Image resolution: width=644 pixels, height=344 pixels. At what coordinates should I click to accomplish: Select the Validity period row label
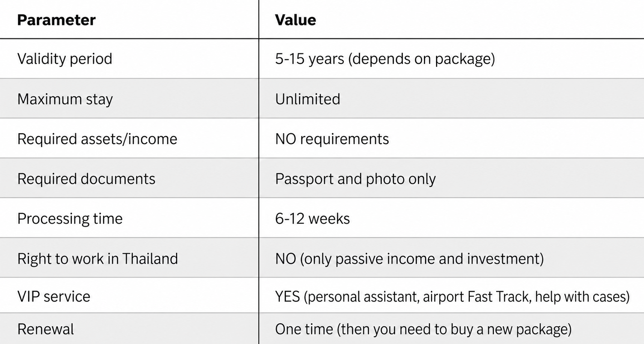[x=65, y=59]
